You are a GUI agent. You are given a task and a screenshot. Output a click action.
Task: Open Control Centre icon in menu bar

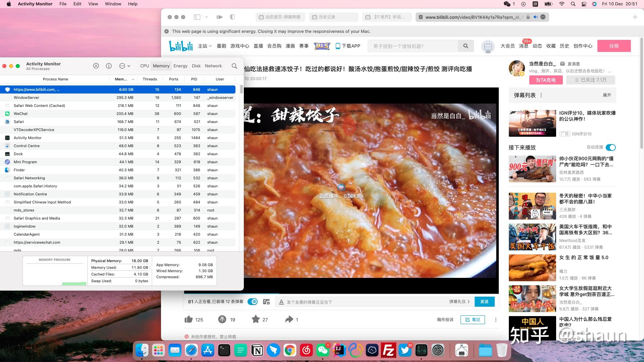tap(584, 4)
